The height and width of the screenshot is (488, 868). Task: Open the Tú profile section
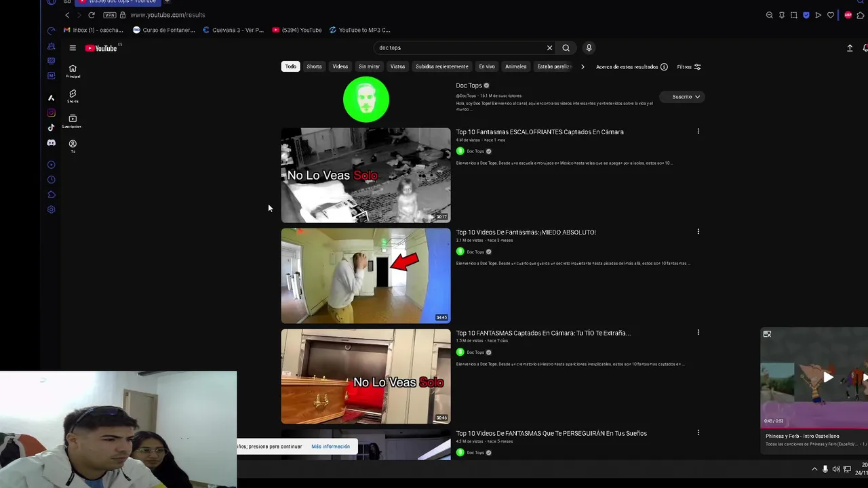(73, 146)
